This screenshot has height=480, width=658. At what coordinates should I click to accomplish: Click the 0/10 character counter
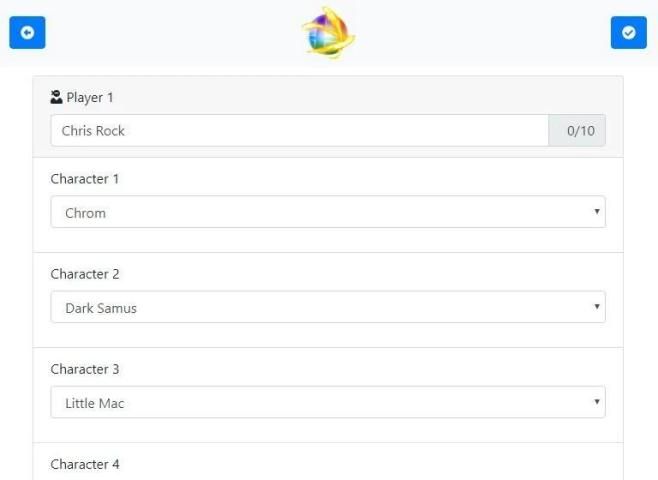577,130
